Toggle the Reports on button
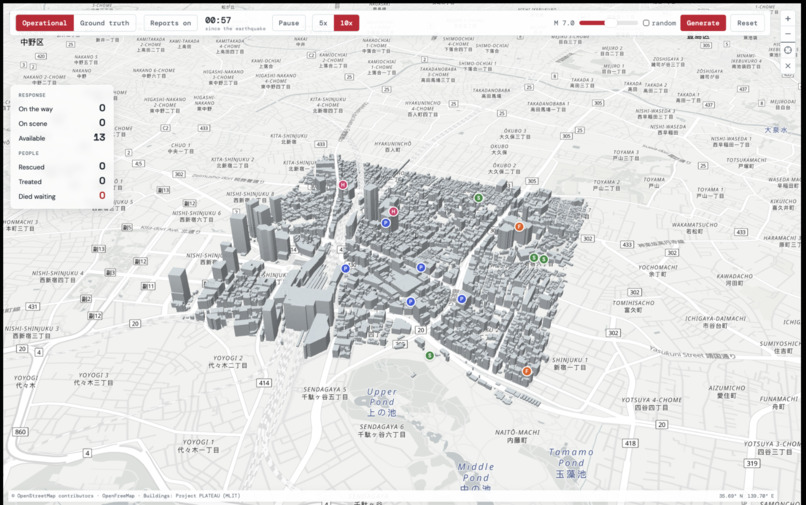 tap(171, 23)
